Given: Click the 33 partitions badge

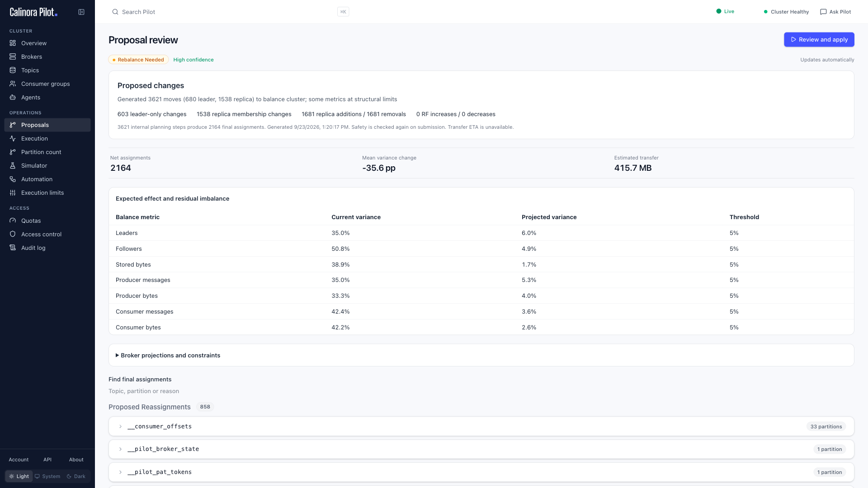Looking at the screenshot, I should [x=826, y=427].
